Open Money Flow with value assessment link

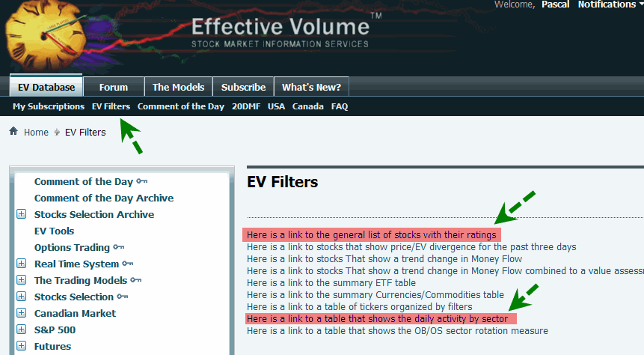(x=445, y=270)
